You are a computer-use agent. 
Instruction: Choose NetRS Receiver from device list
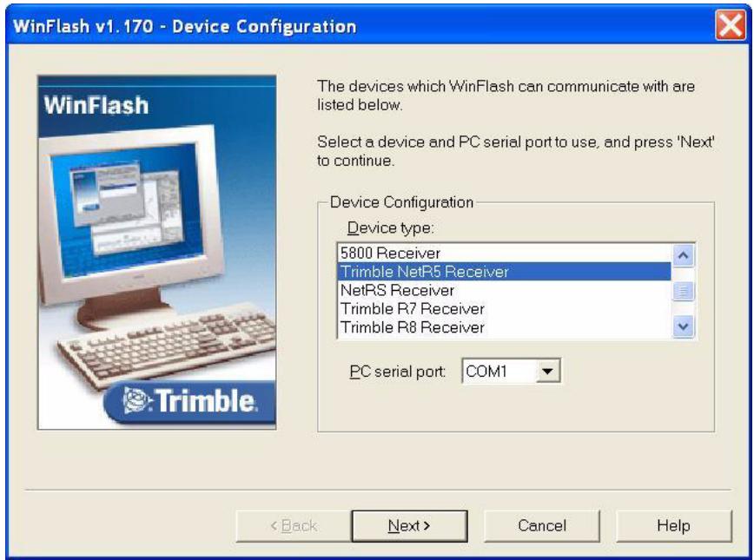tap(504, 290)
